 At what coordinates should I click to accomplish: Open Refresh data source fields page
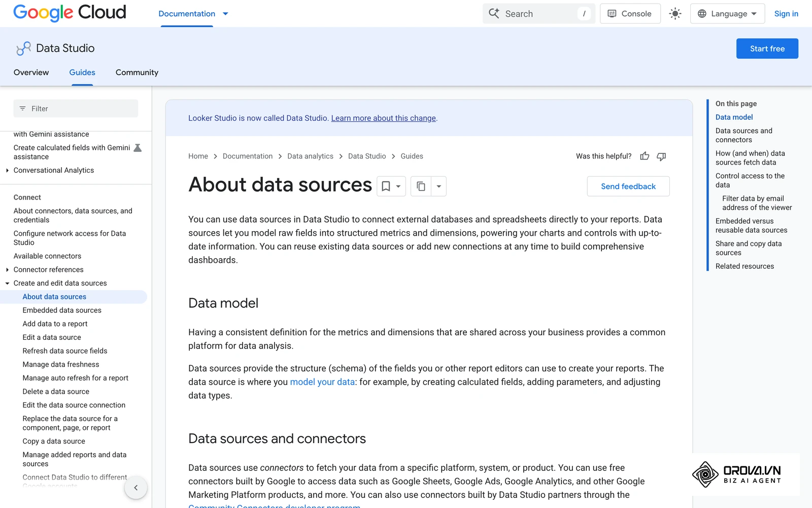tap(65, 351)
